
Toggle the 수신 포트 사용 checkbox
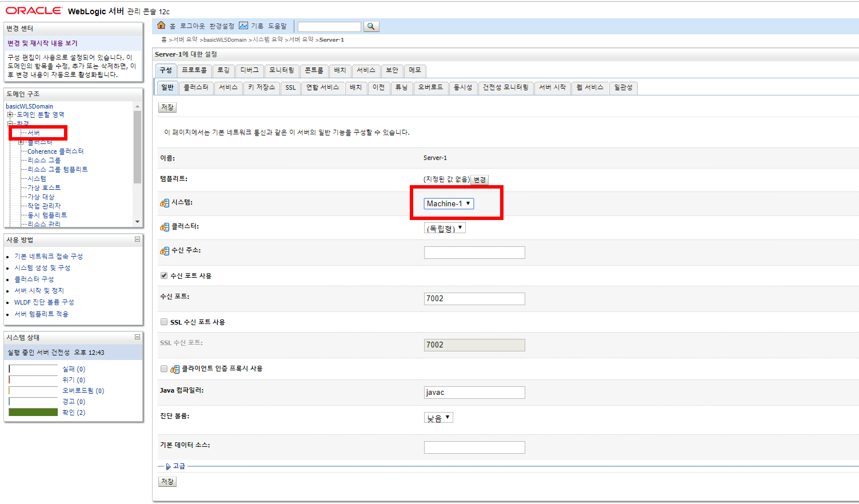164,275
